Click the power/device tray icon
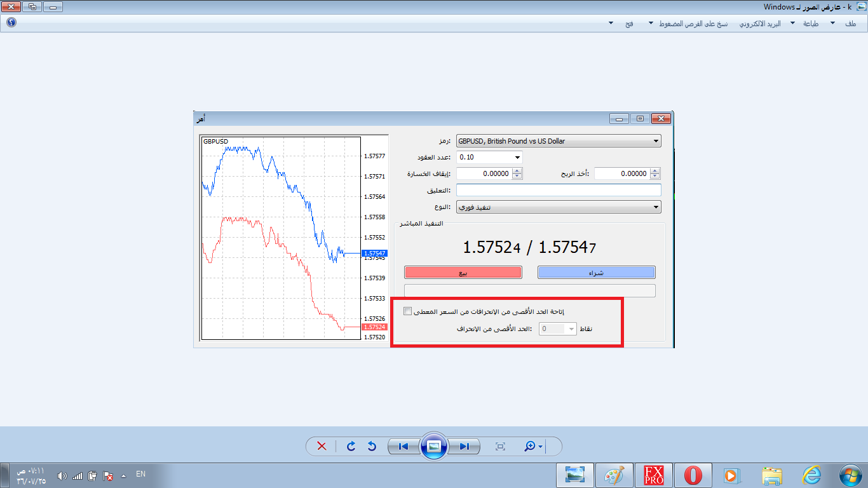 pos(92,476)
